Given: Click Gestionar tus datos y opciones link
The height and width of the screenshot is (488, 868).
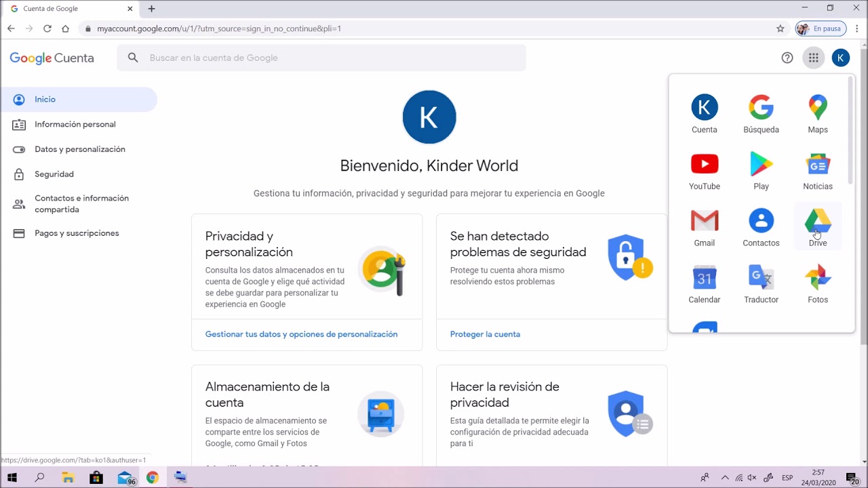Looking at the screenshot, I should tap(301, 334).
